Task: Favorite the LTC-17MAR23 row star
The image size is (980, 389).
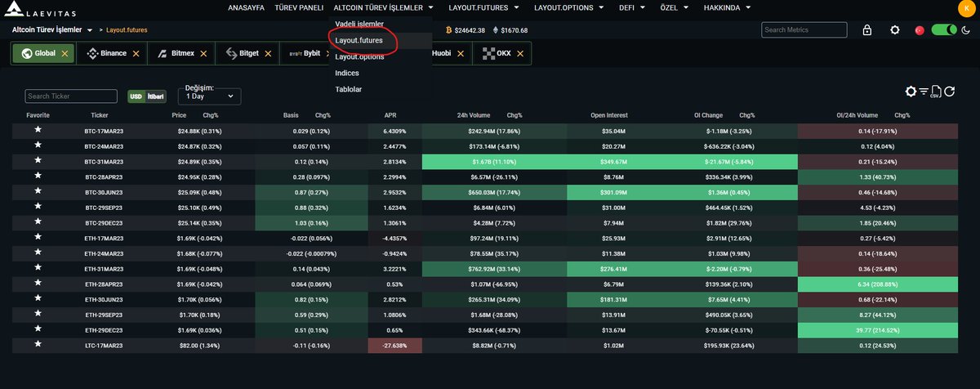Action: 38,345
